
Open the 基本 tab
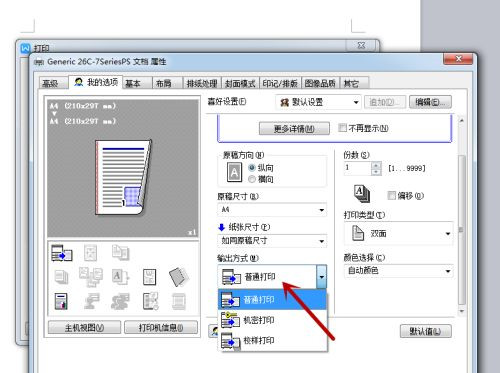tap(137, 83)
